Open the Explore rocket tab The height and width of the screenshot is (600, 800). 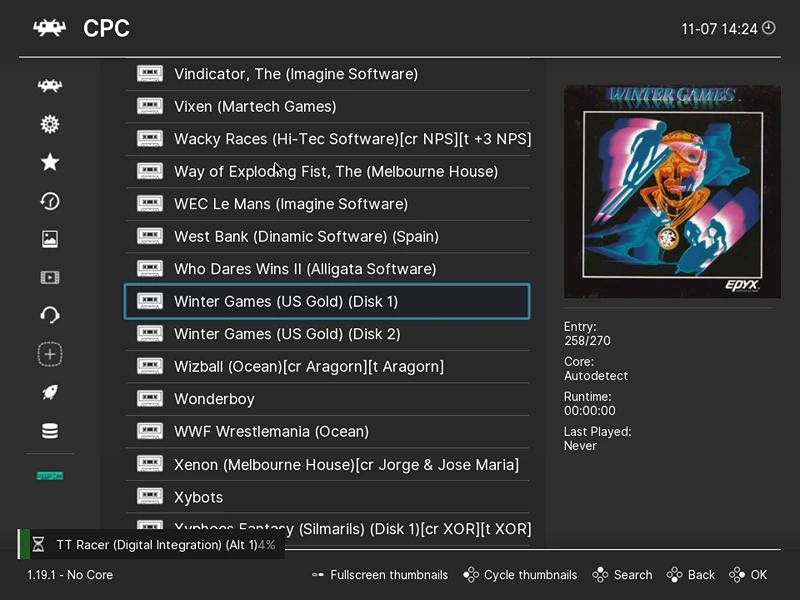click(50, 392)
